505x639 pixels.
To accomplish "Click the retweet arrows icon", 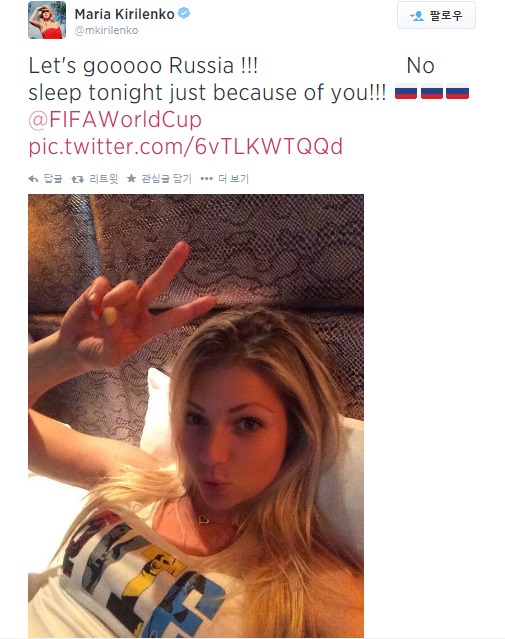I will pyautogui.click(x=77, y=179).
